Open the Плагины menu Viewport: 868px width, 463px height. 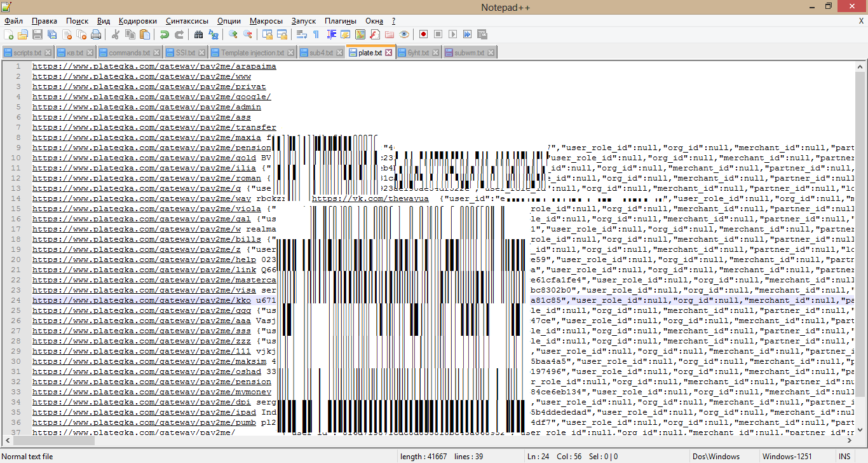341,21
